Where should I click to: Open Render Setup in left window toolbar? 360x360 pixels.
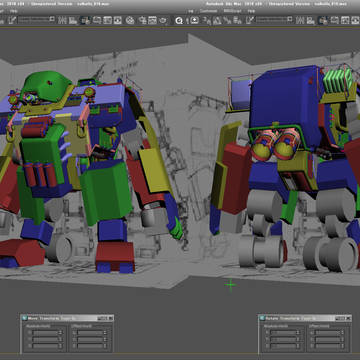point(142,20)
